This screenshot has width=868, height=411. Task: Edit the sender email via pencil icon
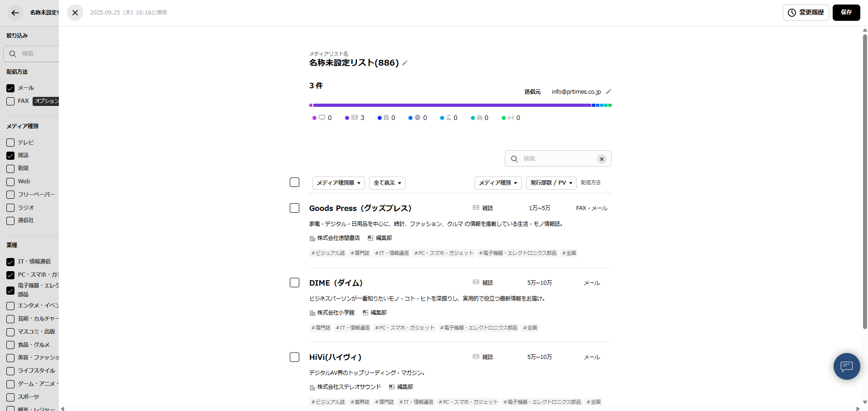click(x=609, y=91)
